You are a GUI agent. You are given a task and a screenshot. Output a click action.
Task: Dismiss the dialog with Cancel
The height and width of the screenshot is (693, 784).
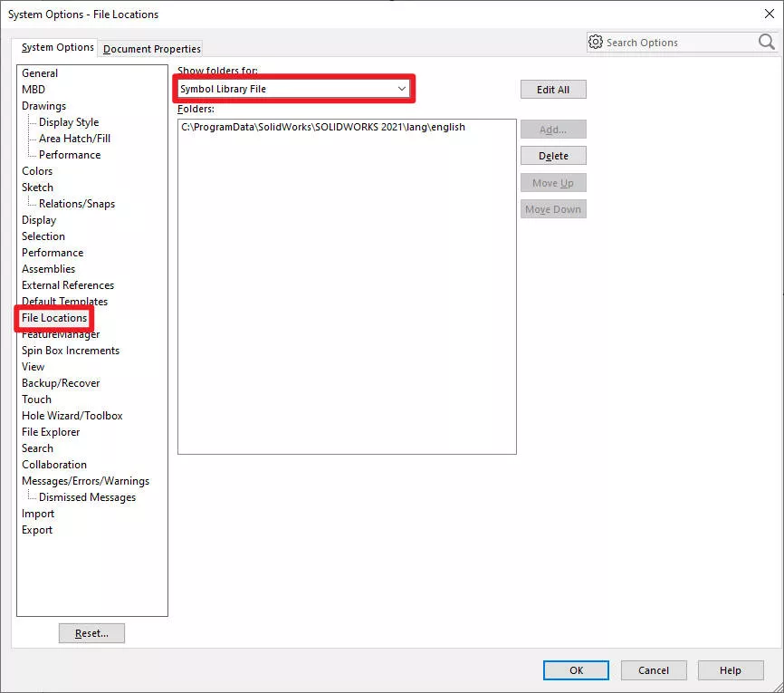pos(653,670)
